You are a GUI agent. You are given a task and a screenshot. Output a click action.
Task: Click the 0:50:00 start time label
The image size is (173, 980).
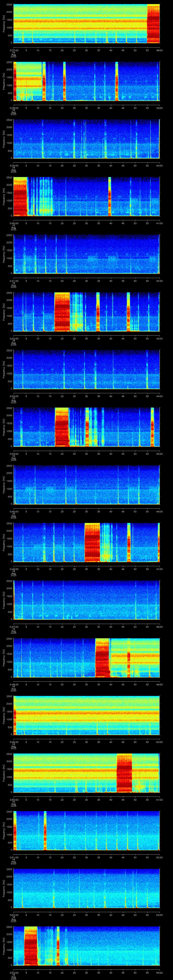(14, 799)
